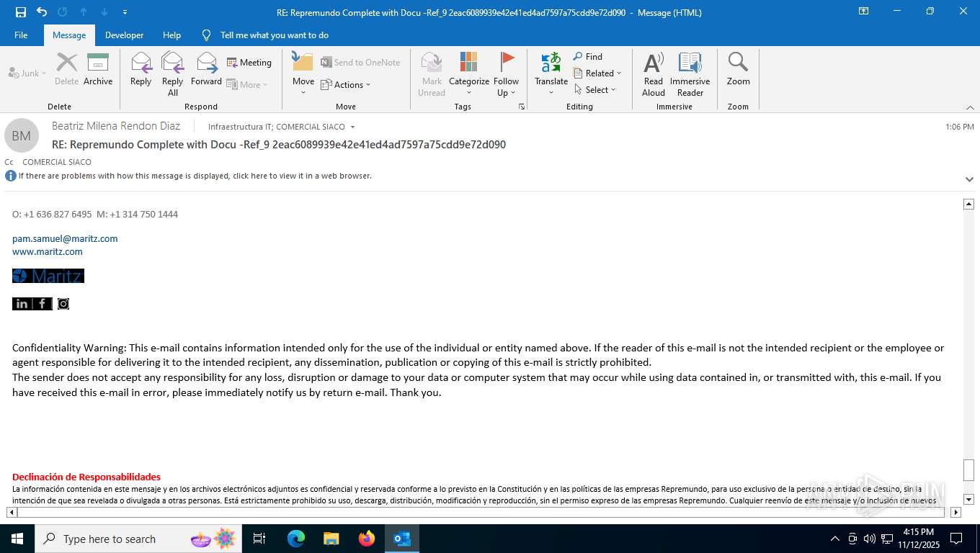Viewport: 980px width, 553px height.
Task: Click the sender name Beatriz Milena Rendon Diaz
Action: pos(116,126)
